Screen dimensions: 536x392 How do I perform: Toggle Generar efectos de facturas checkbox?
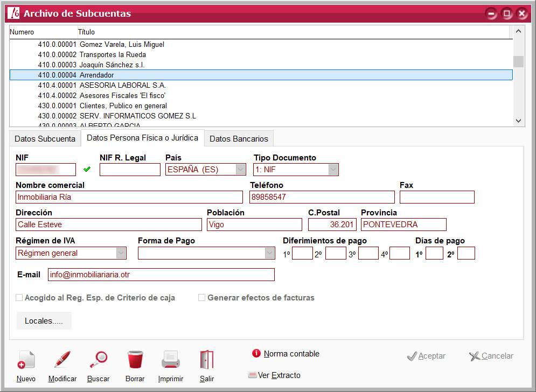tap(201, 297)
